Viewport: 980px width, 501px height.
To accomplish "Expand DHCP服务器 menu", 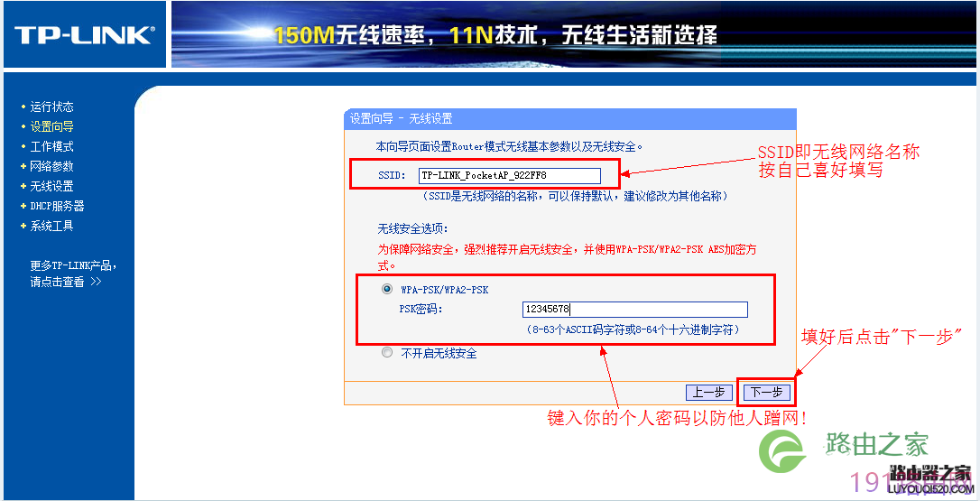I will coord(57,206).
